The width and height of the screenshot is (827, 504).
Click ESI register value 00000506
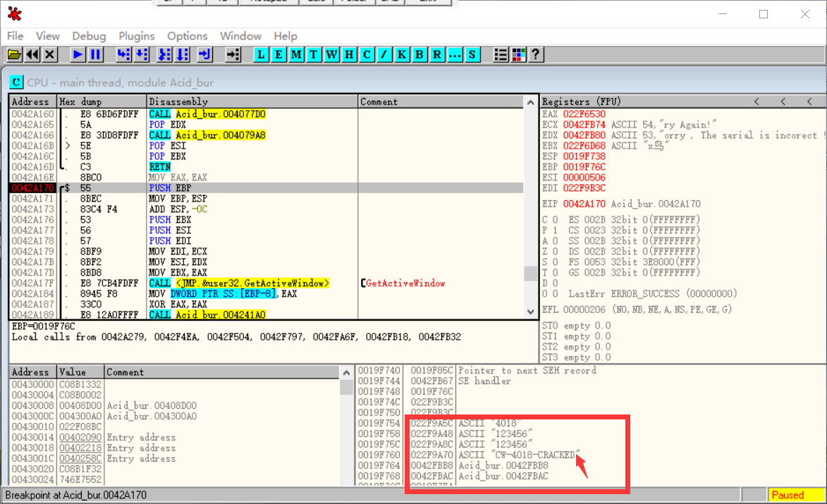tap(584, 177)
